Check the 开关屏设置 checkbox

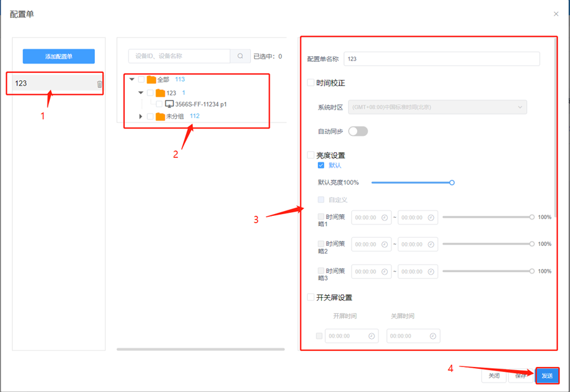pyautogui.click(x=311, y=297)
